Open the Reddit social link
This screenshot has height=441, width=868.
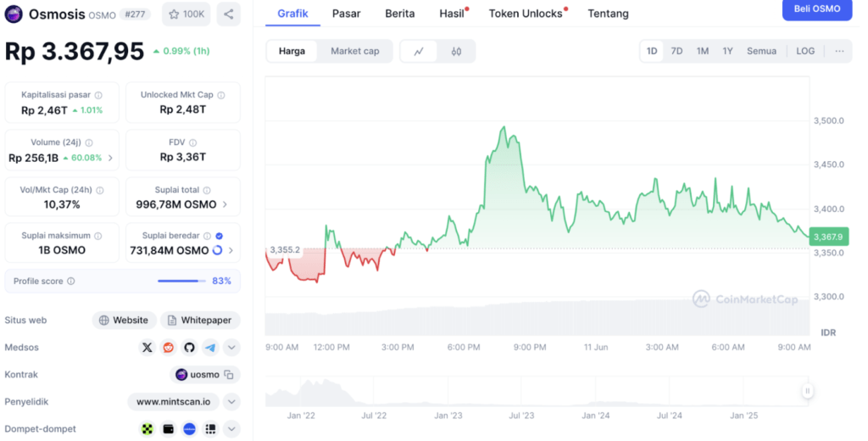pos(169,348)
